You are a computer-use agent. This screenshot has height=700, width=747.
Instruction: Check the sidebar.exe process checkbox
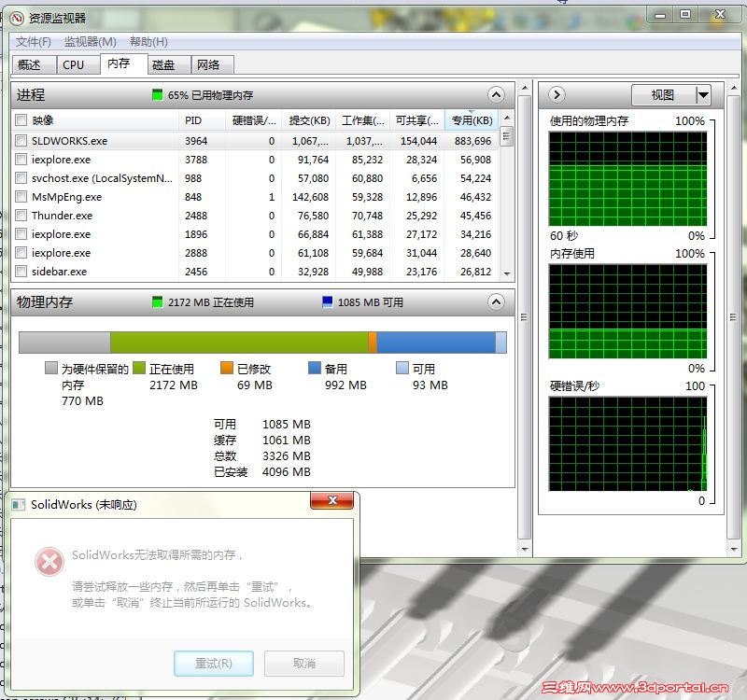point(21,272)
